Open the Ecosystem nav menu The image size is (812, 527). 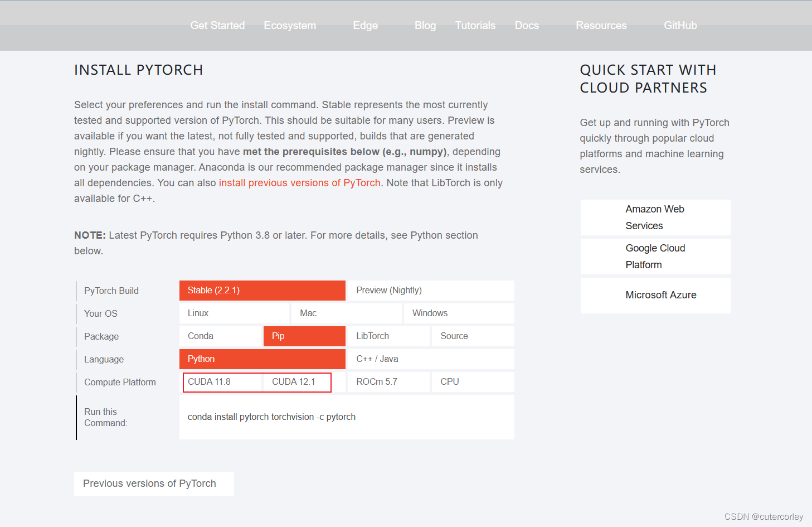290,26
